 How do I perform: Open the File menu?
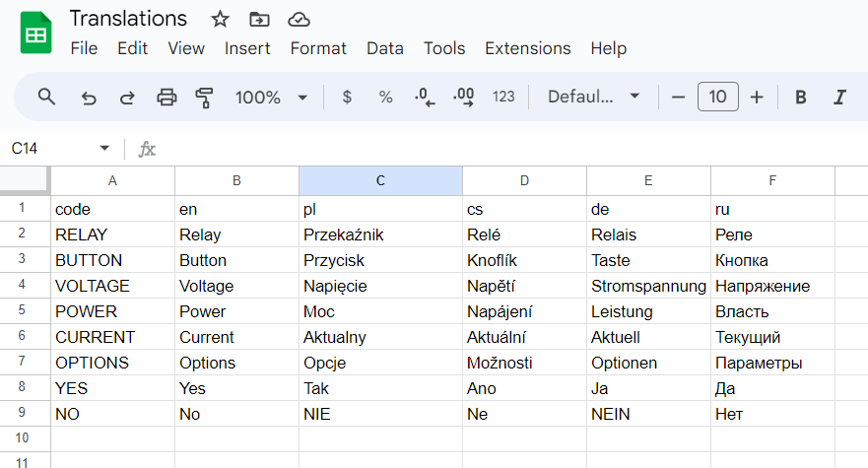coord(84,48)
